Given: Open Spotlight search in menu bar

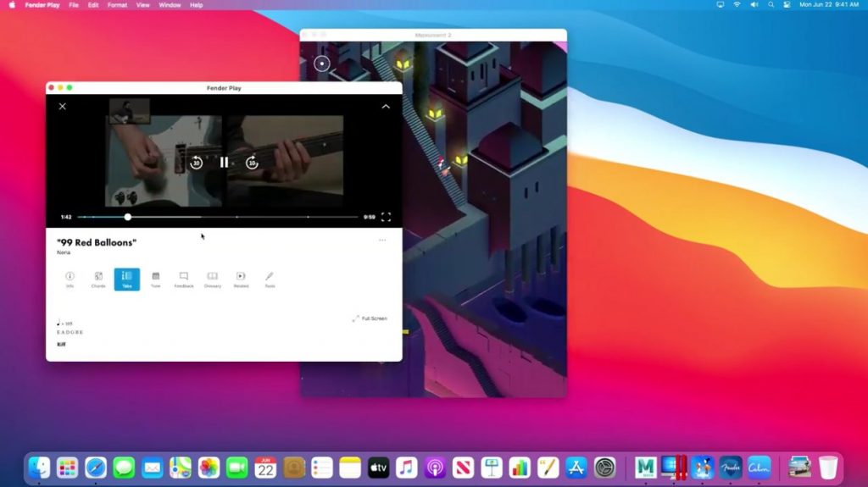Looking at the screenshot, I should coord(771,4).
